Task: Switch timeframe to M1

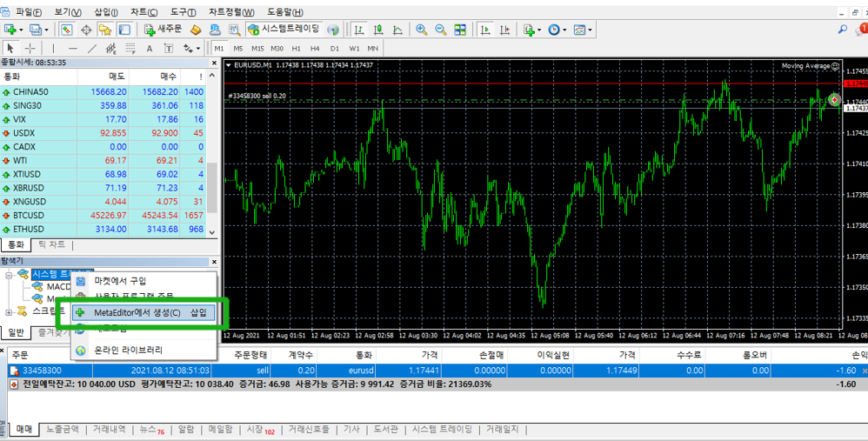Action: 220,48
